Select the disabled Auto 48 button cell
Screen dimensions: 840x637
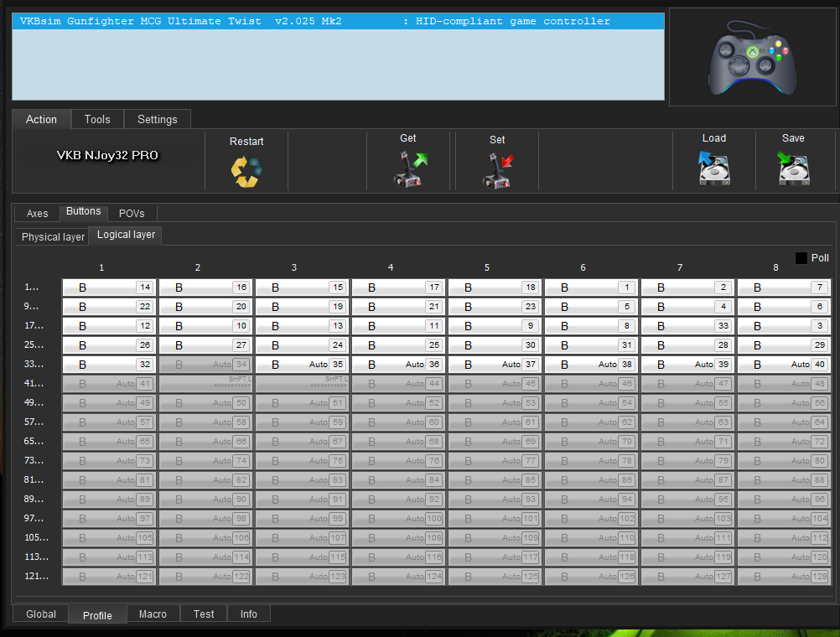pos(785,384)
